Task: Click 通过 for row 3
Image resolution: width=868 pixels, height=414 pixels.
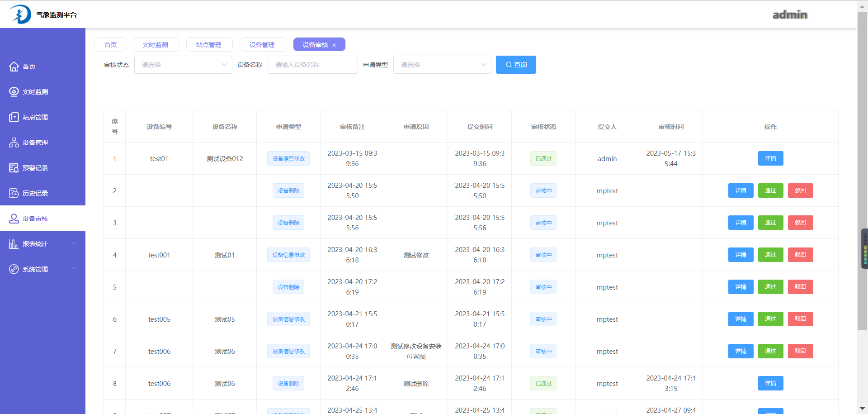Action: coord(770,223)
